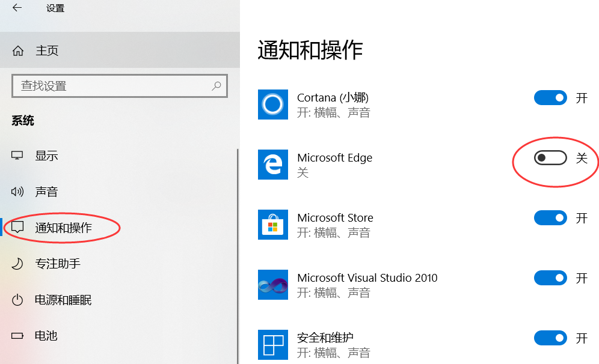Click the back arrow in Settings header
599x364 pixels.
coord(17,8)
